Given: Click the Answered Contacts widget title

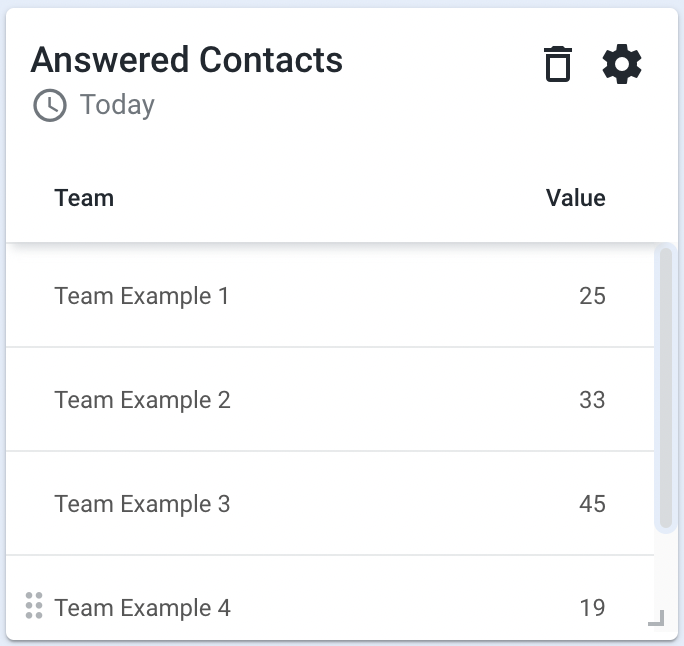Looking at the screenshot, I should tap(187, 60).
